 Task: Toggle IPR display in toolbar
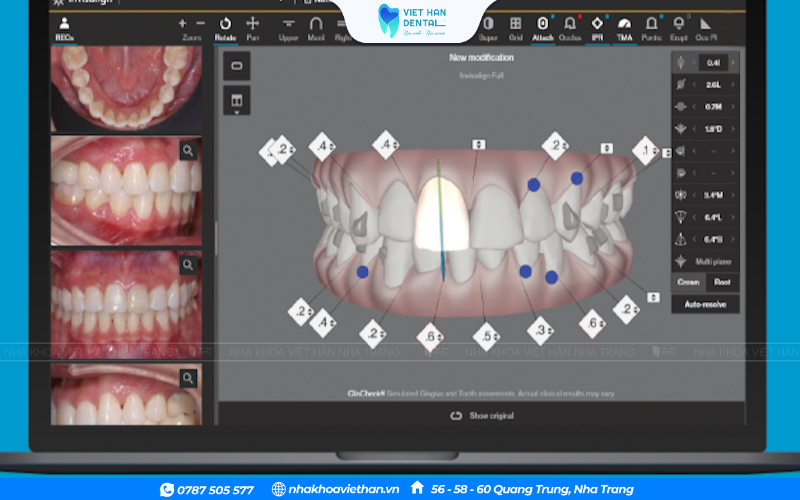click(x=597, y=27)
